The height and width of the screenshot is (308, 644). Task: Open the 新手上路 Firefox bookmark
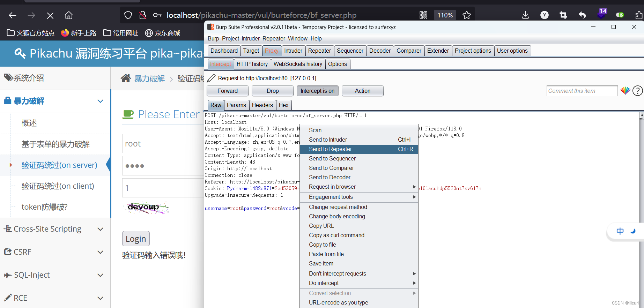click(79, 33)
